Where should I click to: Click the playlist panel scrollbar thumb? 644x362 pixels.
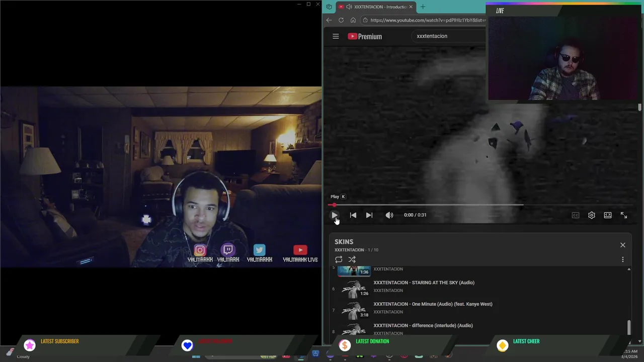629,327
